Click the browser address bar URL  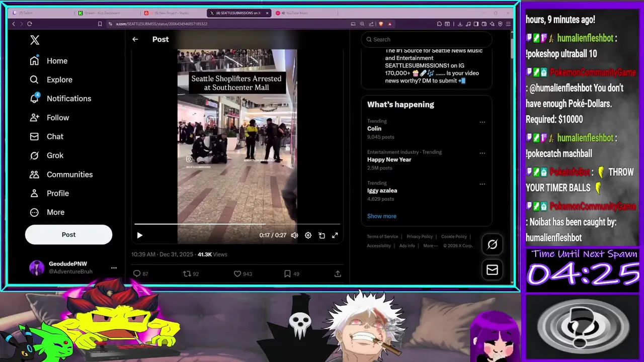click(x=162, y=24)
